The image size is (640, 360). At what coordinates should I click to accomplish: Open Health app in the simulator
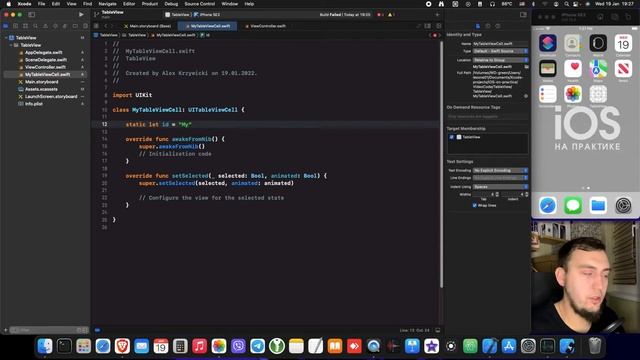point(573,69)
